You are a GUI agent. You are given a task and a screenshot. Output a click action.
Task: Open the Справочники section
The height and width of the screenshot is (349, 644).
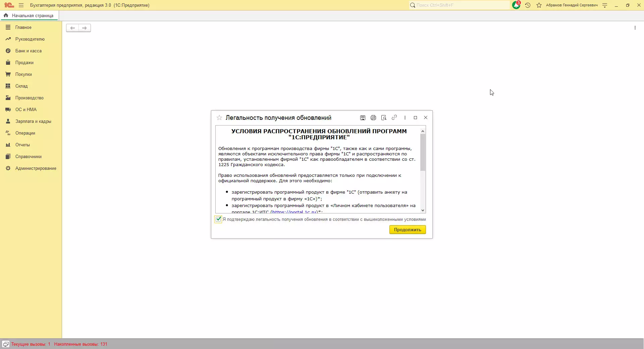(31, 156)
